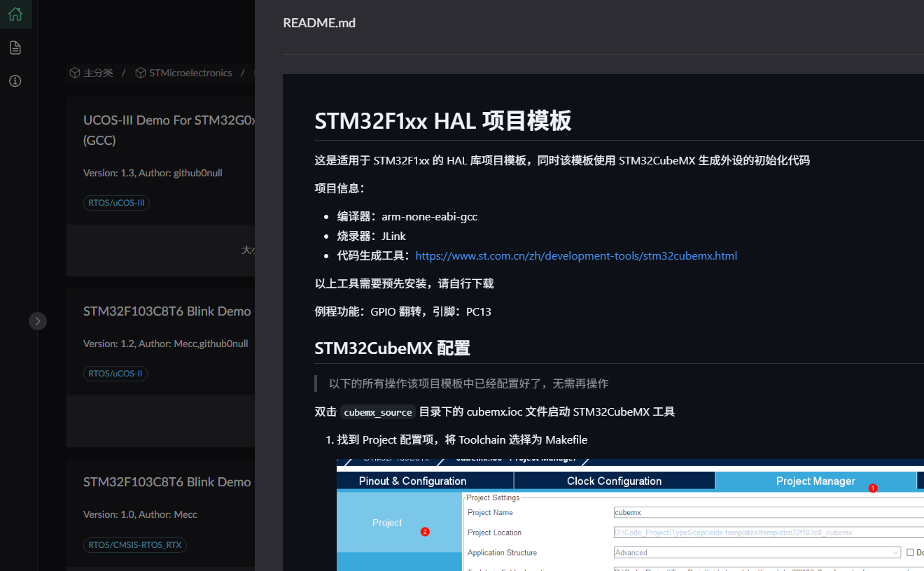Select the Project side item in the image
The image size is (924, 571).
[x=399, y=523]
